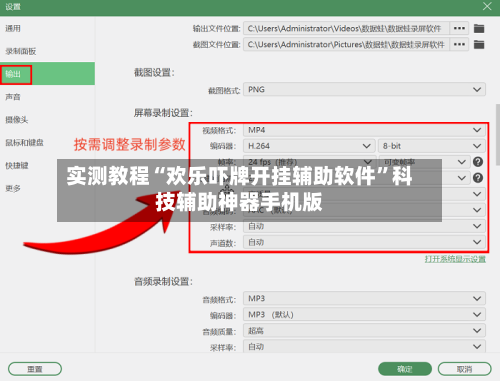Browse output file location with ellipsis button
Screen dimensions: 500x381
tap(459, 29)
